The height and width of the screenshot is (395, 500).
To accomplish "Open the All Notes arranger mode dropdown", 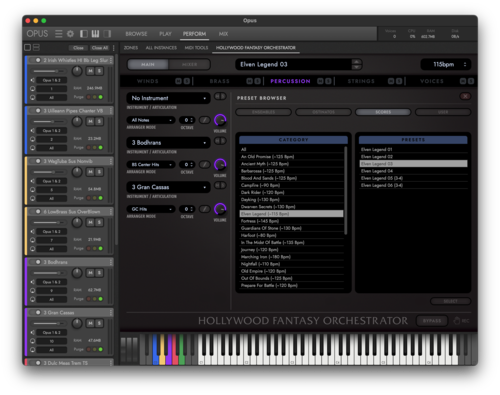I will (151, 120).
